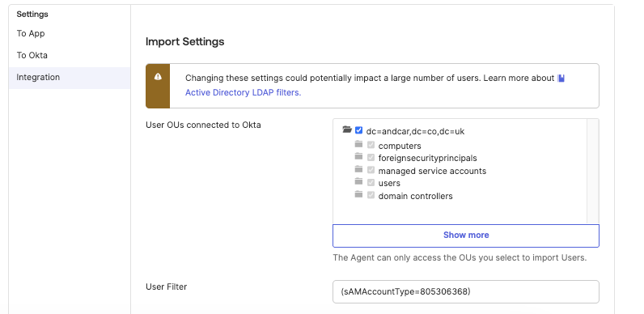Screen dimensions: 644x314
Task: Open the Active Directory LDAP filters link
Action: [244, 93]
